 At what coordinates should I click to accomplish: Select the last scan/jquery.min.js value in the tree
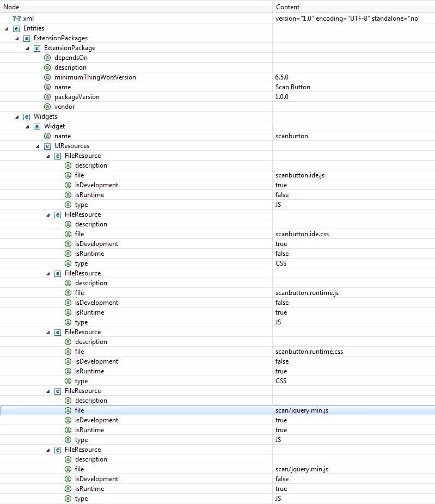(302, 469)
